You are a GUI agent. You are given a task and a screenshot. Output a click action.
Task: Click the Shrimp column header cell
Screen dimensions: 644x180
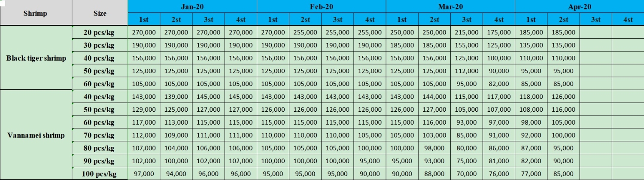point(36,13)
